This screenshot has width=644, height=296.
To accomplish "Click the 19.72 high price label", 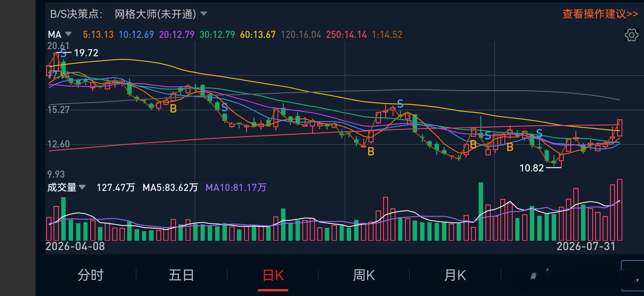I will click(x=86, y=53).
